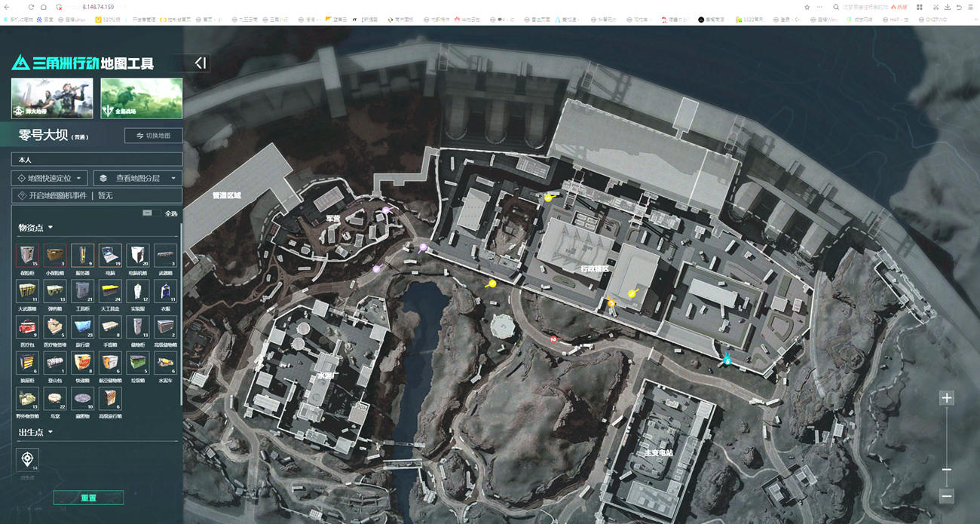Toggle the 全选 select-all switch

(148, 213)
